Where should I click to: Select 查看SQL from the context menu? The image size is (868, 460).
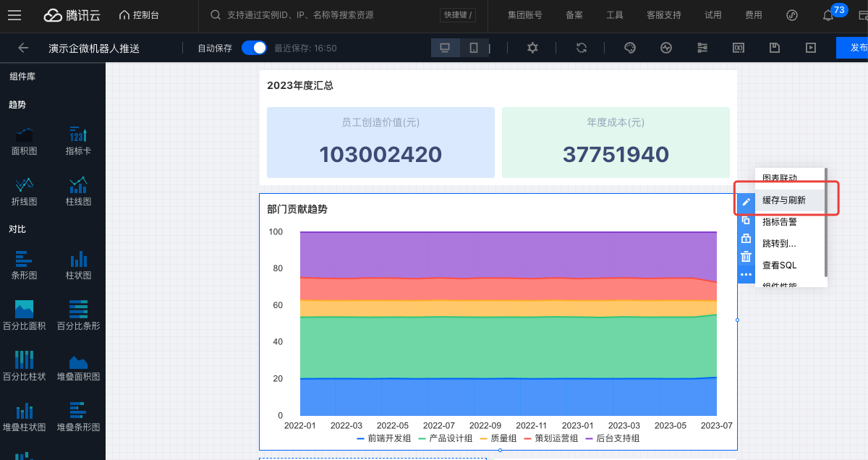pyautogui.click(x=779, y=265)
